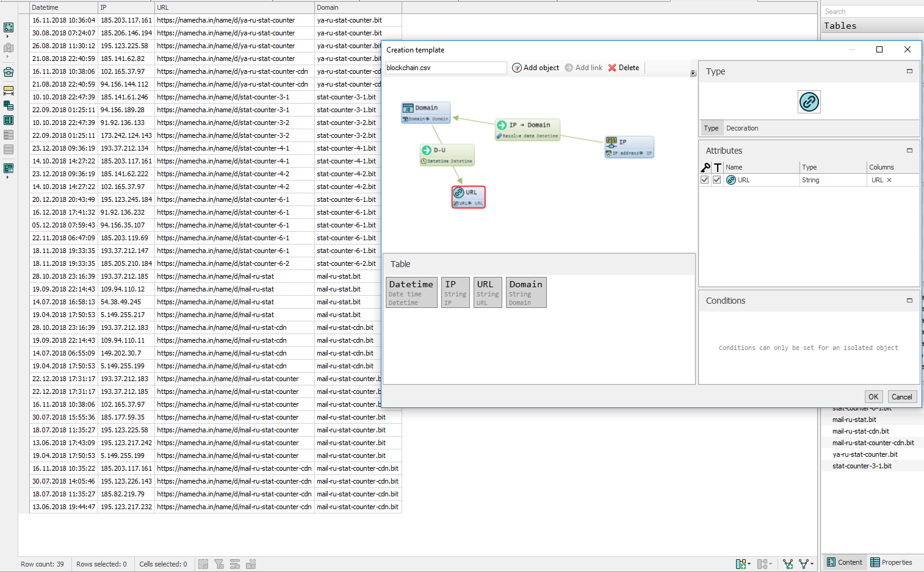Select the IP node in the template diagram
Viewport: 924px width, 572px height.
click(629, 147)
